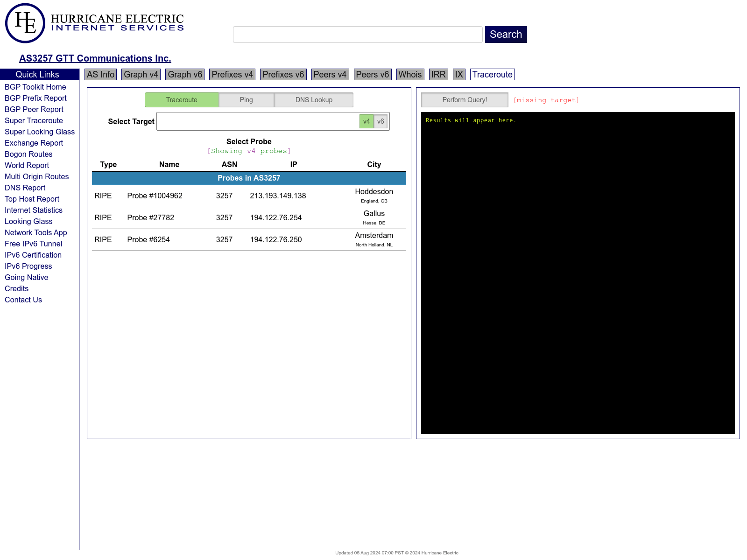The width and height of the screenshot is (747, 560).
Task: Select Probe #6254 row
Action: 249,240
